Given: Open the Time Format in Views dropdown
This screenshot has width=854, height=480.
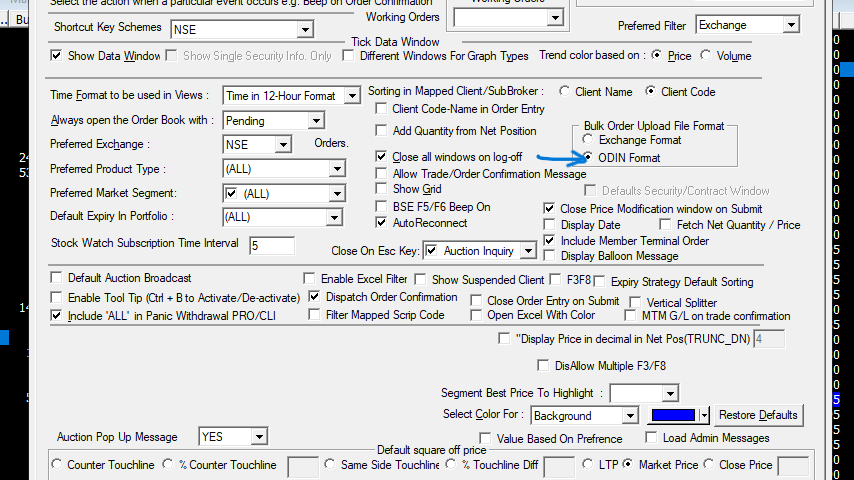Looking at the screenshot, I should point(350,96).
